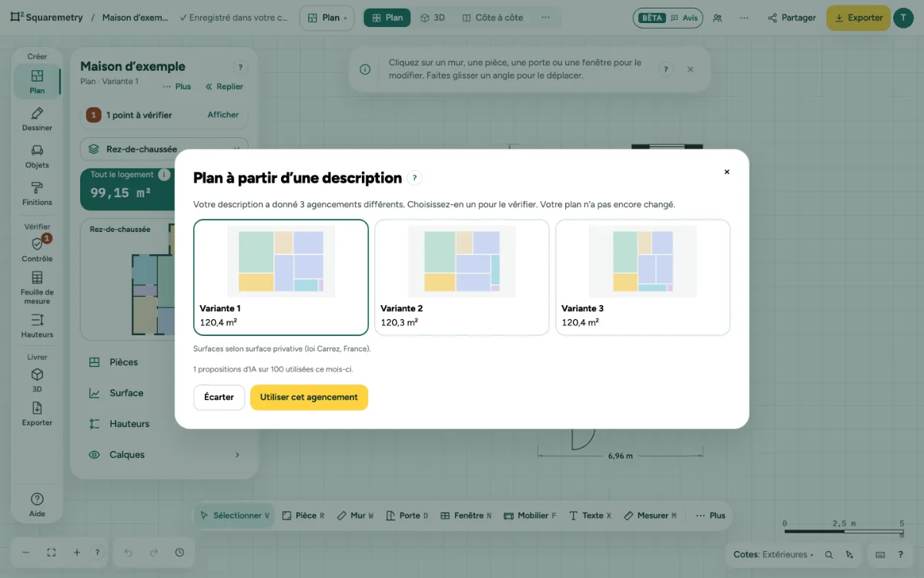
Task: Click the fit-to-screen icon
Action: click(52, 553)
